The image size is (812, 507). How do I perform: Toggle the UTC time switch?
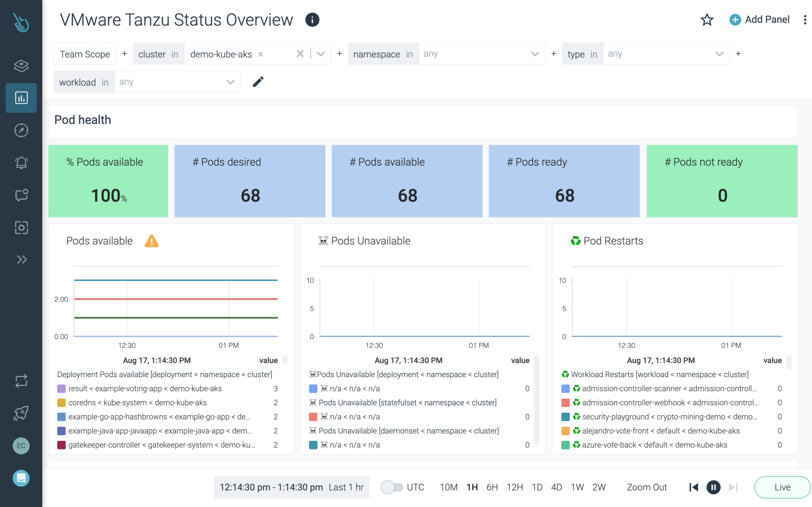coord(393,487)
